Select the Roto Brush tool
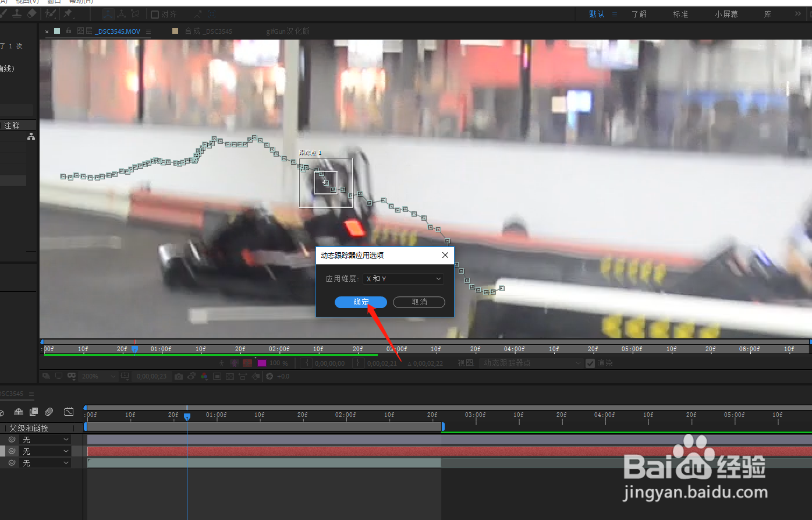 coord(50,13)
